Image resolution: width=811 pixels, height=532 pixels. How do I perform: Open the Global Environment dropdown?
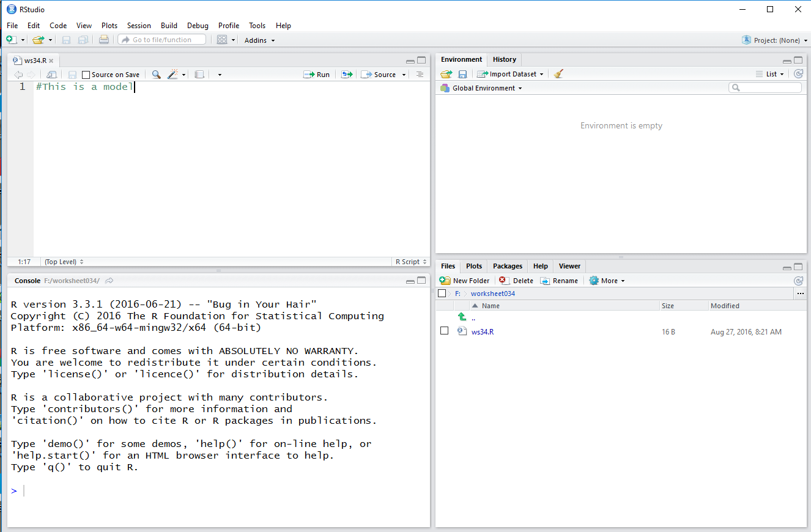click(x=481, y=88)
